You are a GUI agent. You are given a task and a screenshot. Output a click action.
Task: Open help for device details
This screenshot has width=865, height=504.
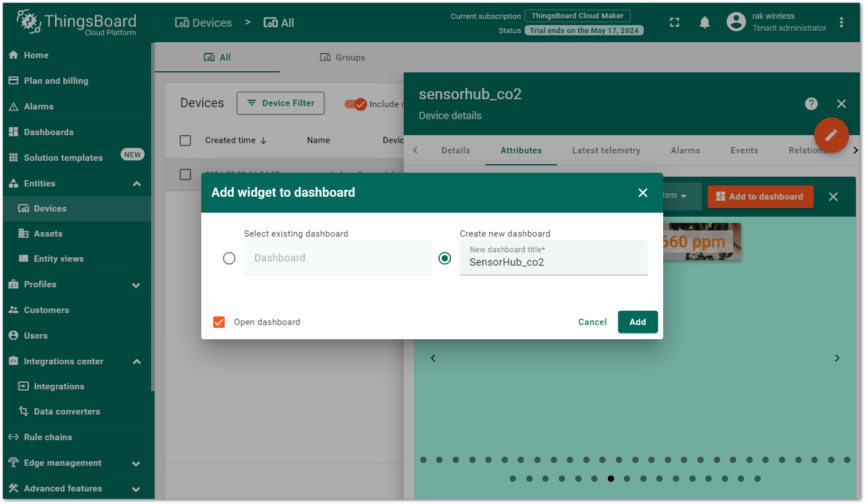coord(811,104)
